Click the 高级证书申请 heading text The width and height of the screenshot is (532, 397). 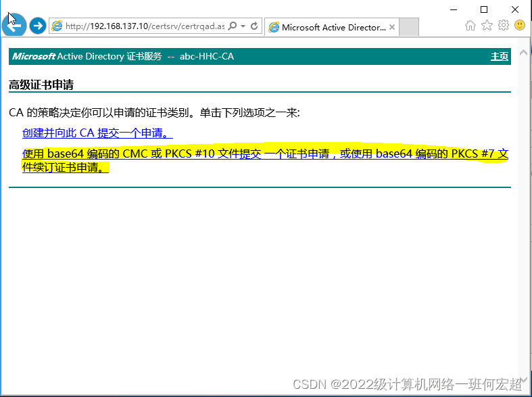pyautogui.click(x=41, y=85)
